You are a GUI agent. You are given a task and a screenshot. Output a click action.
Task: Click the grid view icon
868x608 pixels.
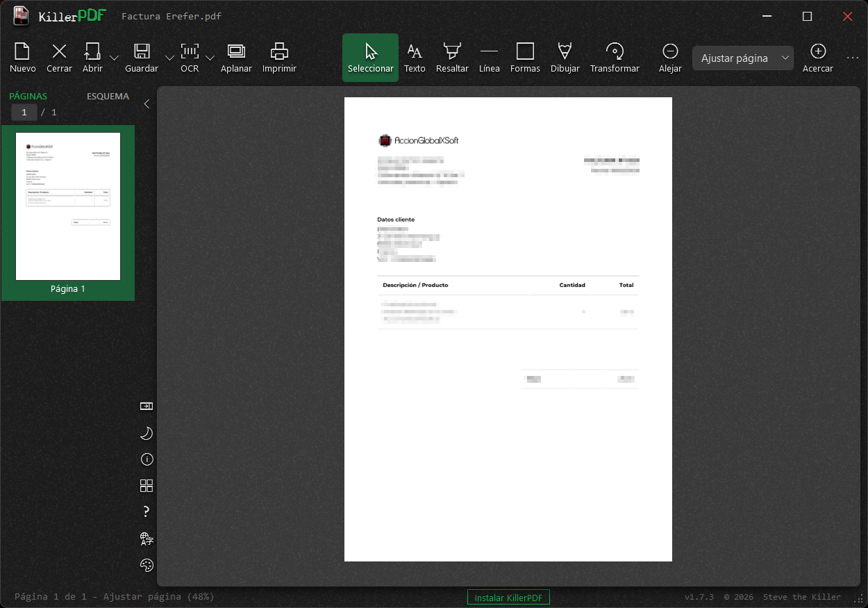click(x=147, y=486)
